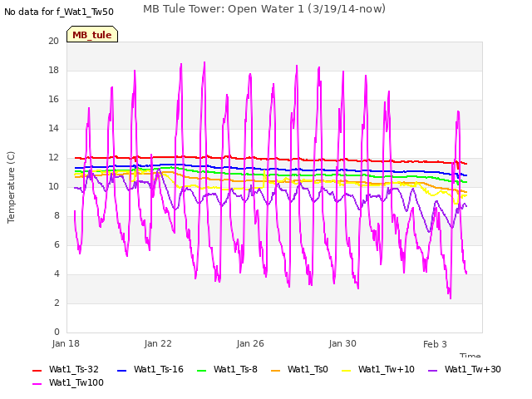The height and width of the screenshot is (399, 532).
Task: Click the y-axis value 16
Action: pos(53,100)
